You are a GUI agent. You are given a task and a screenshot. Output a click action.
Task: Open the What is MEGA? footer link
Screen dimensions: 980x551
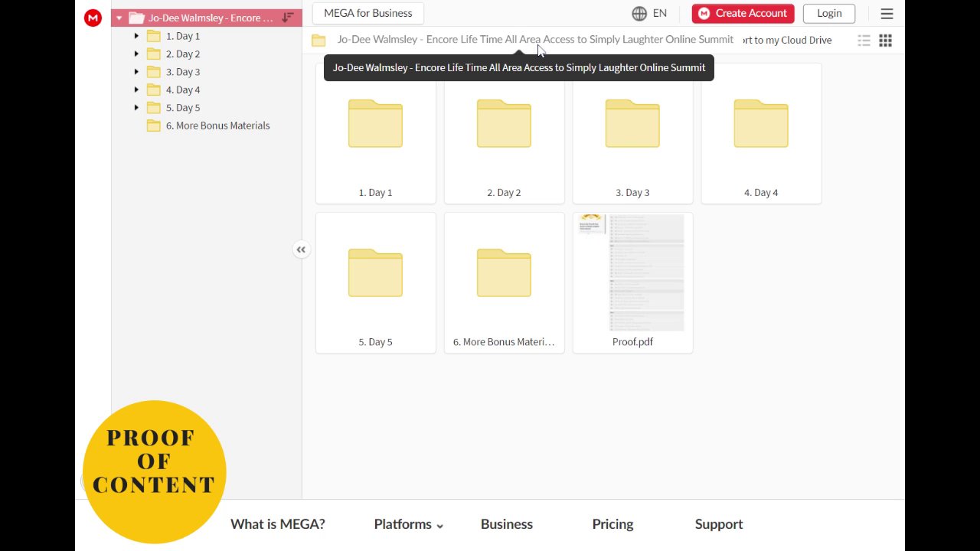(x=278, y=524)
